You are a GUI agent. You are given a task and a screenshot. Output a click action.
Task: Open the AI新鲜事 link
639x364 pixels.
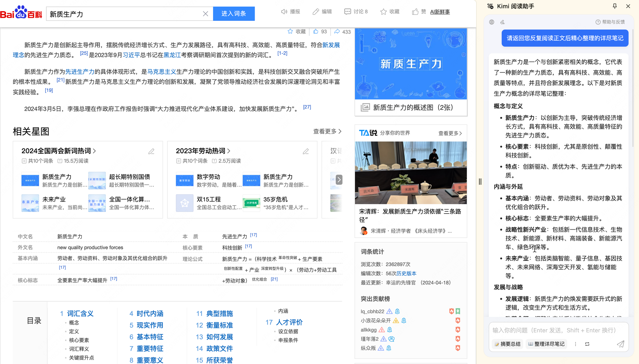(x=440, y=12)
